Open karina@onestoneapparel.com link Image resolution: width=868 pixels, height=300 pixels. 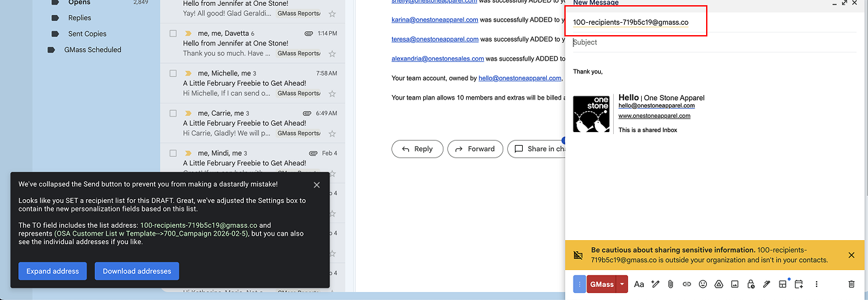click(434, 20)
